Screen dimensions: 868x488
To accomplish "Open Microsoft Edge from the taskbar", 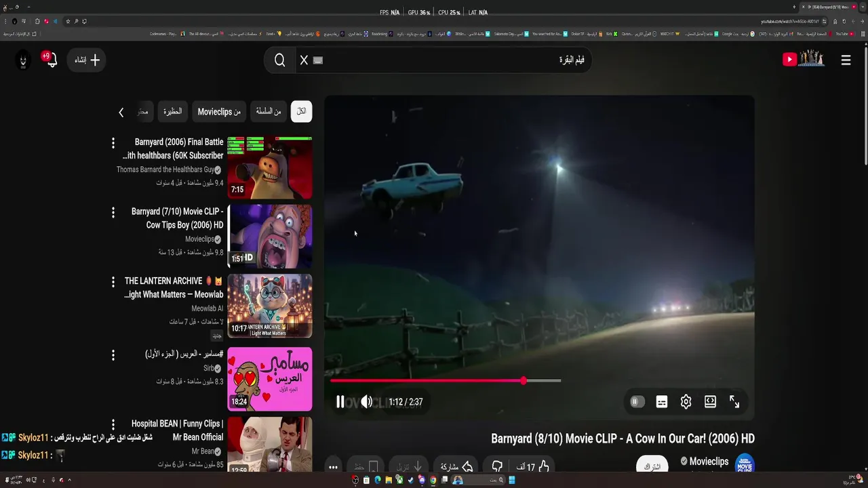I will tap(378, 480).
